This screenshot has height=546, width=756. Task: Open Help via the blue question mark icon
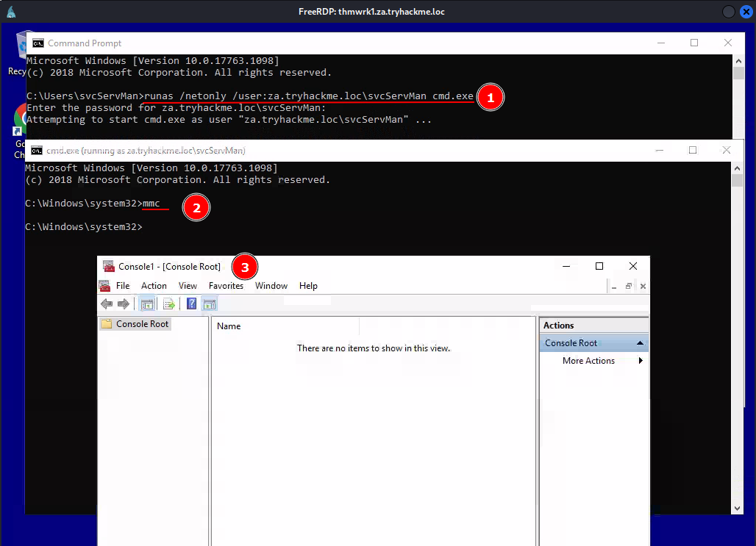coord(191,303)
